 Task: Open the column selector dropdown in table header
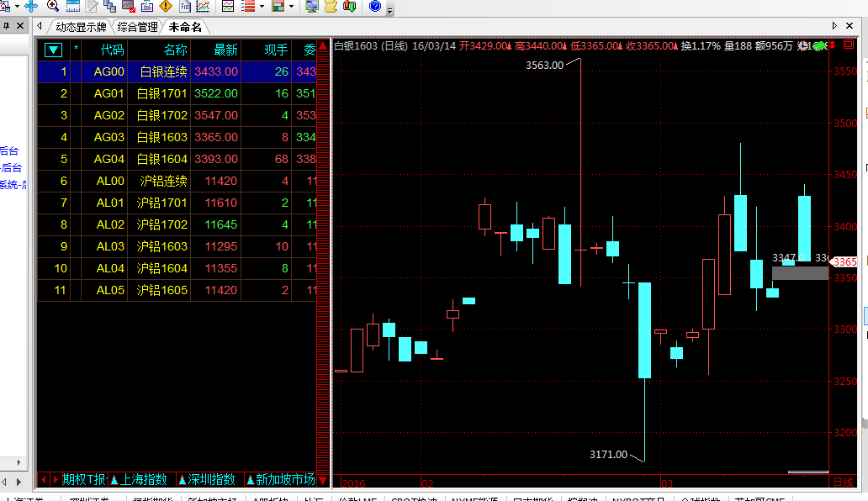tap(54, 50)
